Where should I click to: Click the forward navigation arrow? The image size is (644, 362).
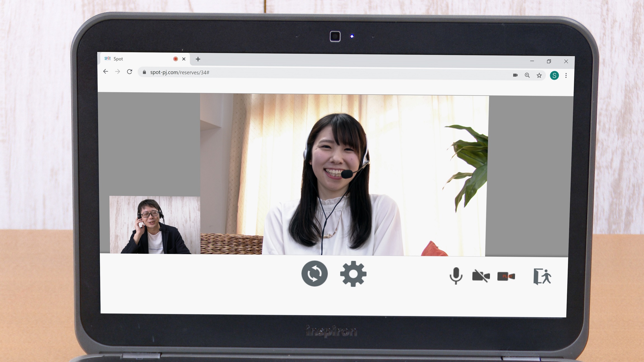click(x=118, y=72)
